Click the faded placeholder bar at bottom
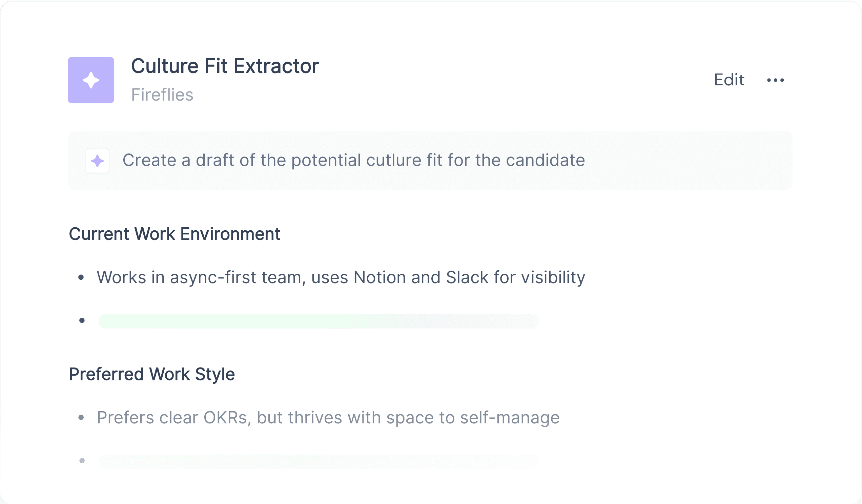 319,461
